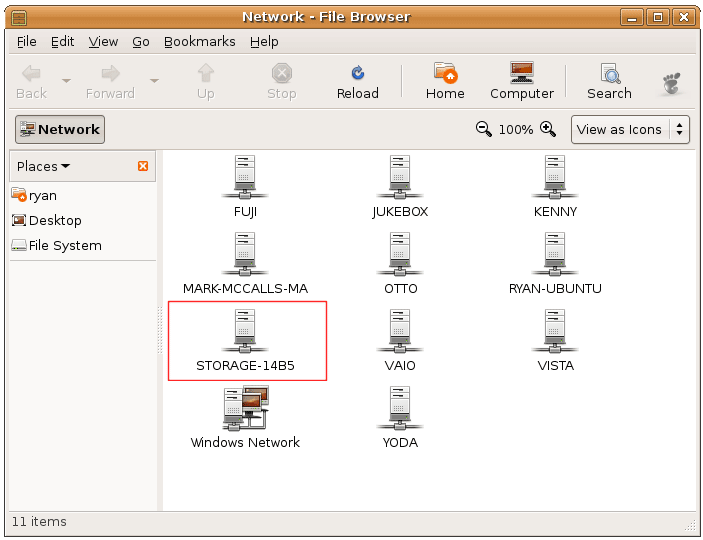Open the Windows Network icon
703x540 pixels.
click(245, 417)
